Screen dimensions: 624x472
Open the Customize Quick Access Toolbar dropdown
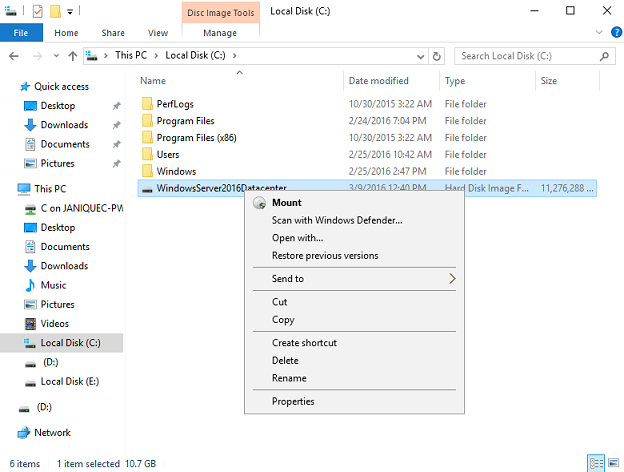coord(70,12)
